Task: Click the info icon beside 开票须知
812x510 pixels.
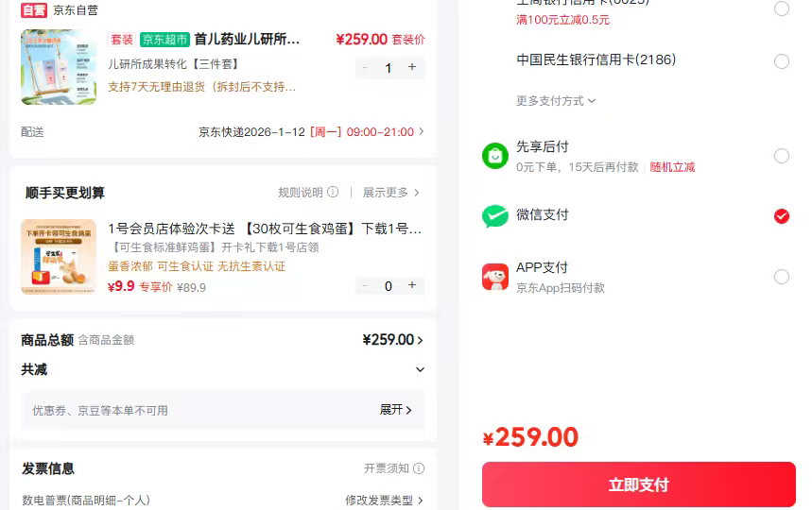Action: tap(419, 468)
